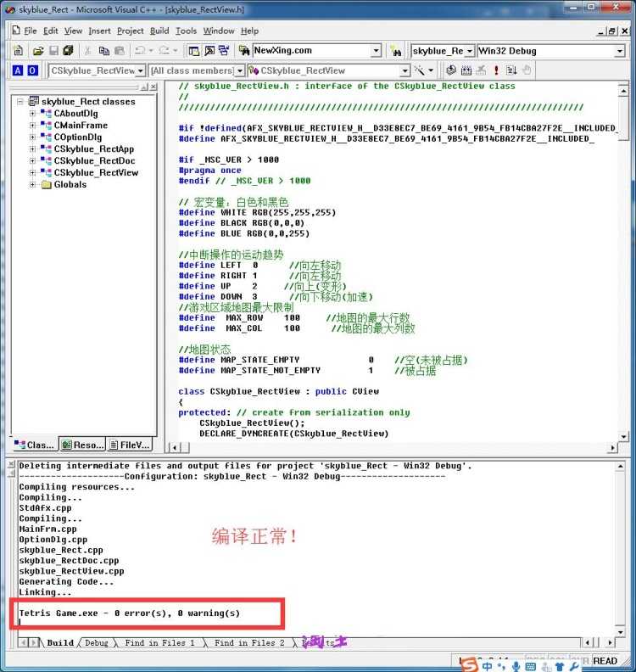Screen dimensions: 636x672
Task: Expand the CMainFrame class node
Action: click(x=32, y=126)
